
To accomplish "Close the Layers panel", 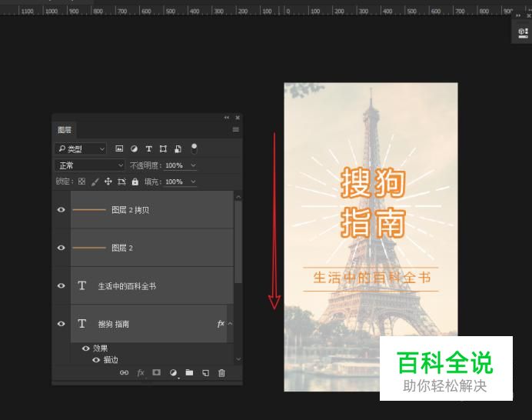I will click(x=238, y=118).
